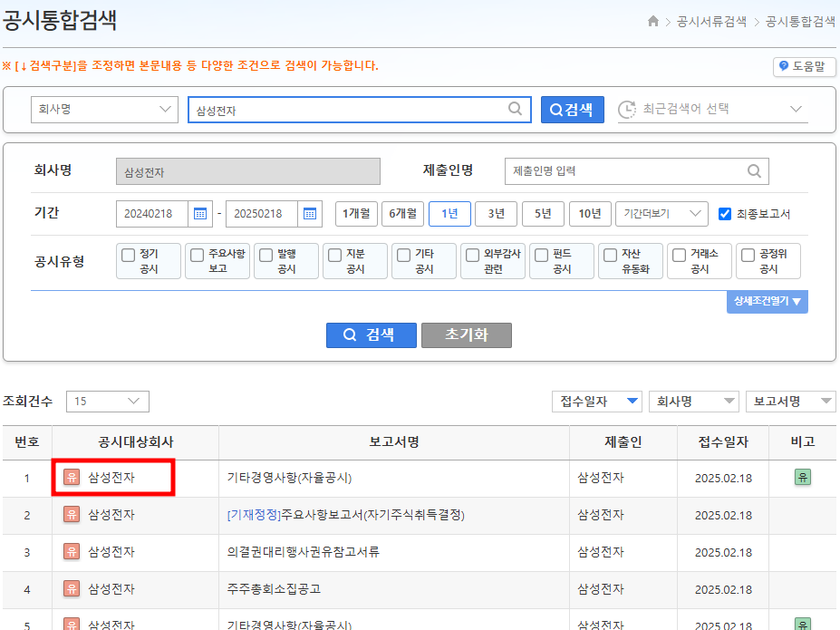This screenshot has height=630, width=840.
Task: Click the magnifier icon inside the 삼성전자 search field
Action: (515, 109)
